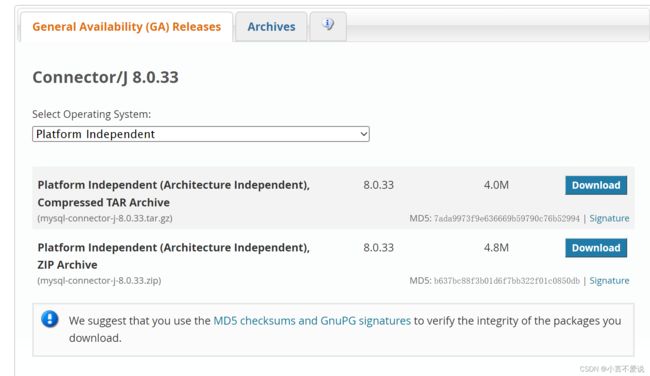The height and width of the screenshot is (376, 650).
Task: Click mysql-connector-j-8.0.33.zip filename text
Action: (x=99, y=281)
